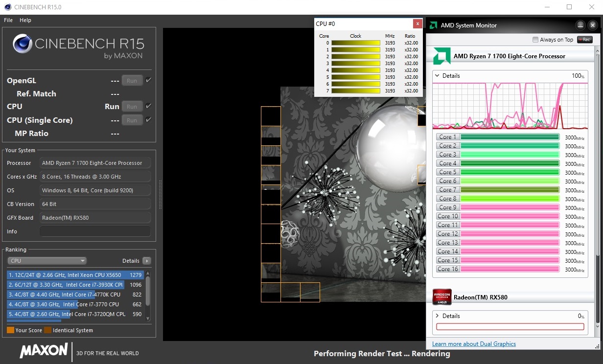The image size is (603, 364).
Task: Open the CPU ranking type dropdown
Action: [47, 261]
